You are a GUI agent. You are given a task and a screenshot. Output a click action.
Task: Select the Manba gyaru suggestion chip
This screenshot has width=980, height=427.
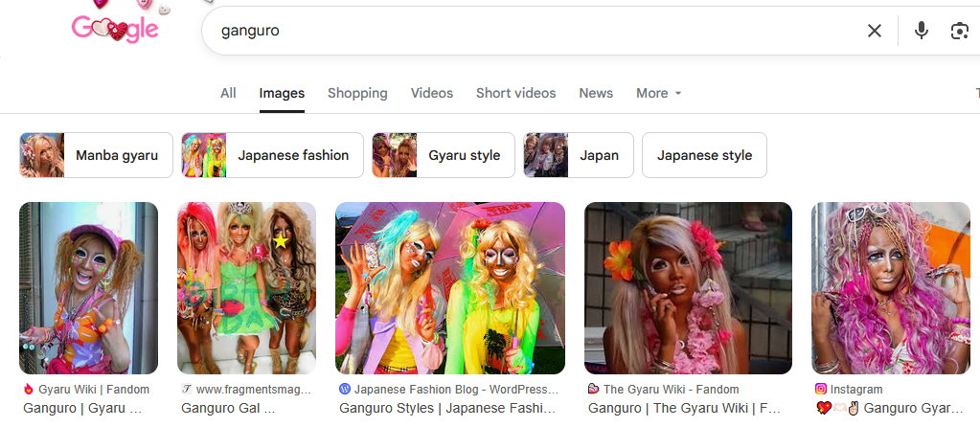pos(96,155)
